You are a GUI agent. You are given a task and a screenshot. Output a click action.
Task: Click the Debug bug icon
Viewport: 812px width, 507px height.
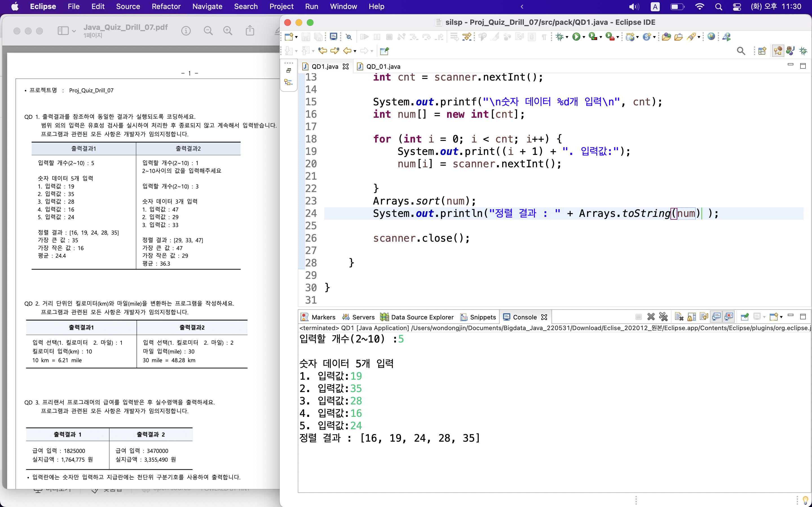tap(559, 37)
